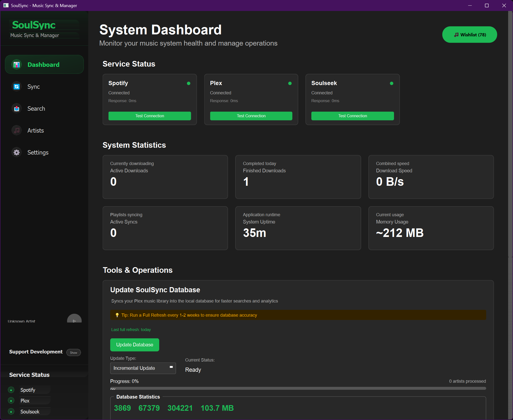The width and height of the screenshot is (513, 420).
Task: Click the Finished Downloads statistics card
Action: (298, 177)
